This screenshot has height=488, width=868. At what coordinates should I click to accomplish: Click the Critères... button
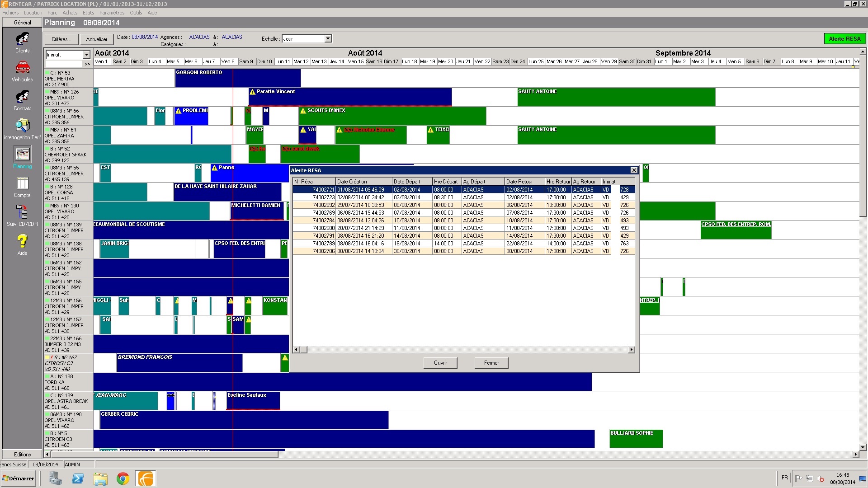(x=61, y=39)
